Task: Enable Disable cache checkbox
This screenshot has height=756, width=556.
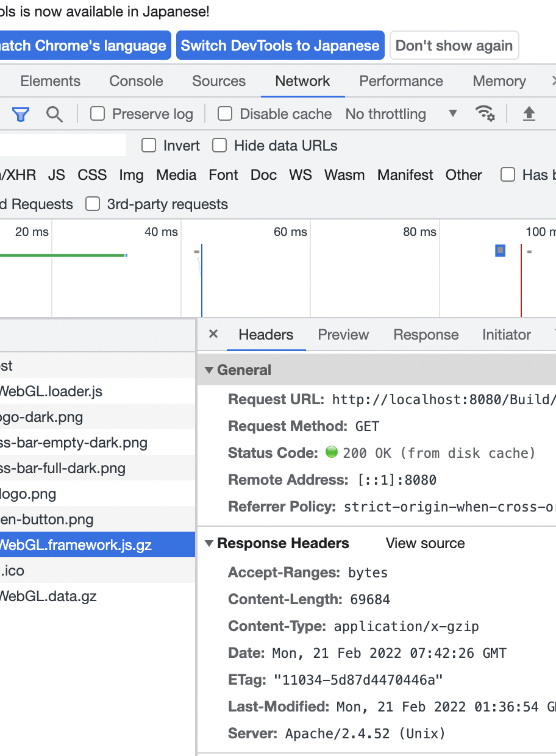Action: click(225, 113)
